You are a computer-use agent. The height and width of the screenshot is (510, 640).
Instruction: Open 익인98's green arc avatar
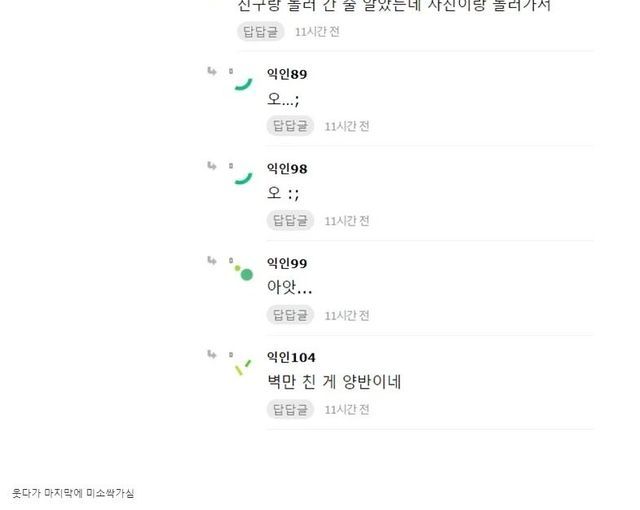click(241, 176)
